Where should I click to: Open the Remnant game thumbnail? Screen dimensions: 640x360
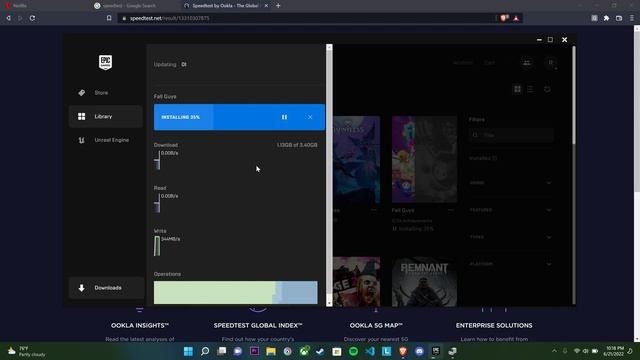point(424,282)
